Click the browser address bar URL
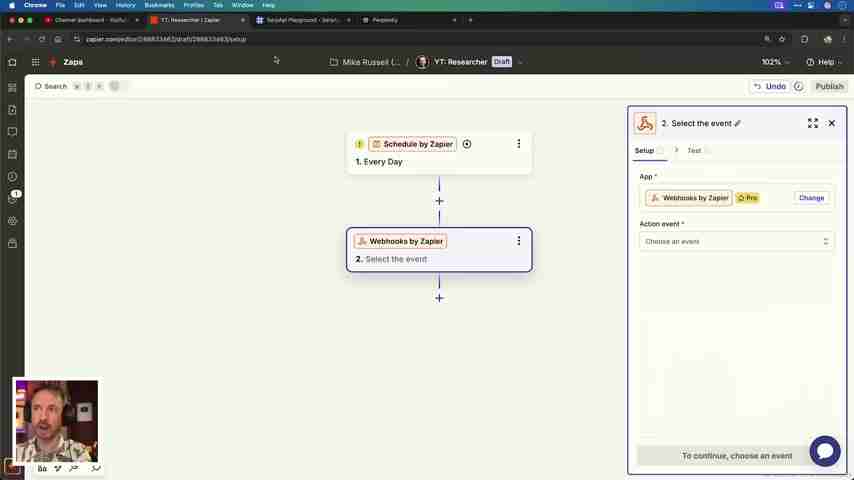Screen dimensions: 854x480 point(166,39)
